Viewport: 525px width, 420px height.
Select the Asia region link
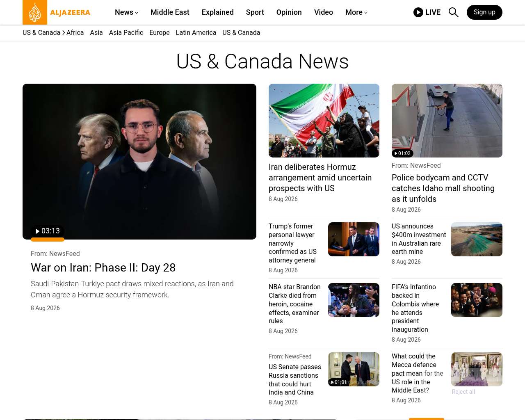coord(96,32)
